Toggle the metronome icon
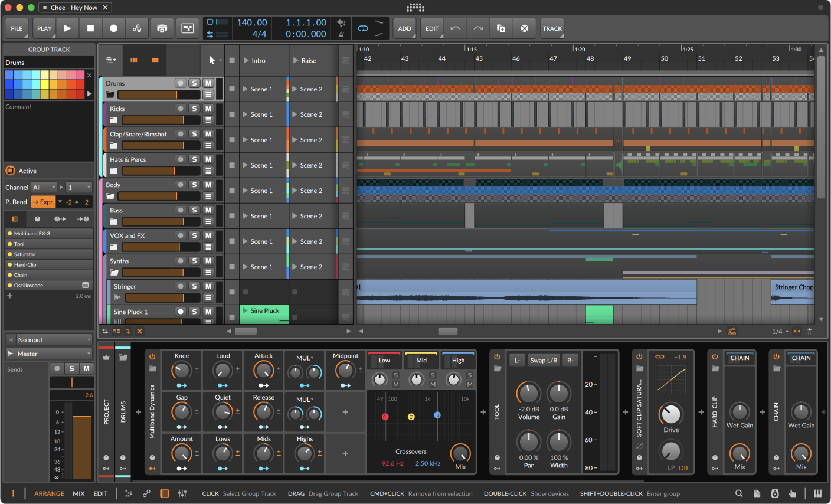 click(x=341, y=34)
